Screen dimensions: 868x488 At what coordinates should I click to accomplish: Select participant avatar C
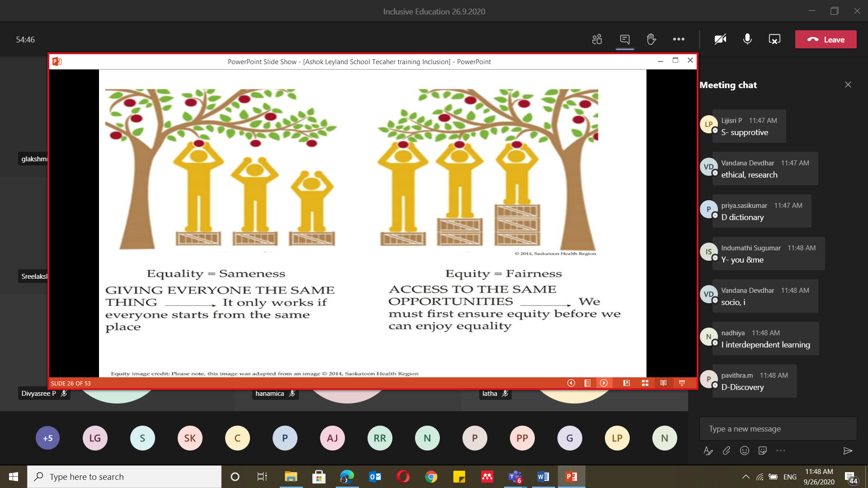(x=237, y=438)
